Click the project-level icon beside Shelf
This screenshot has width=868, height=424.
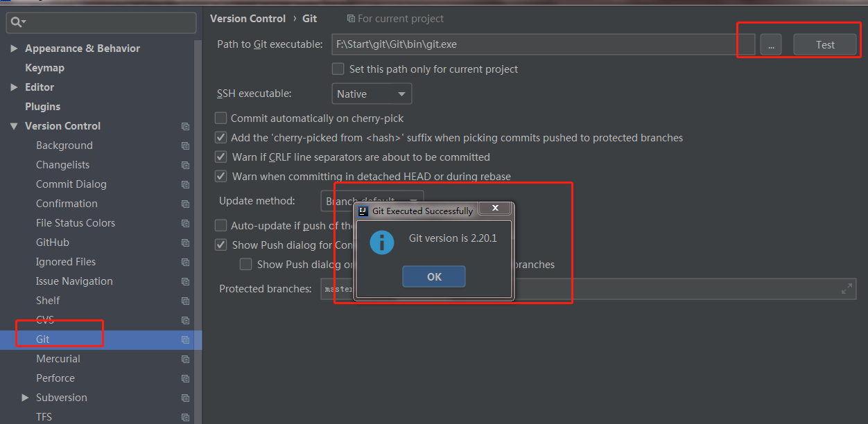(185, 301)
